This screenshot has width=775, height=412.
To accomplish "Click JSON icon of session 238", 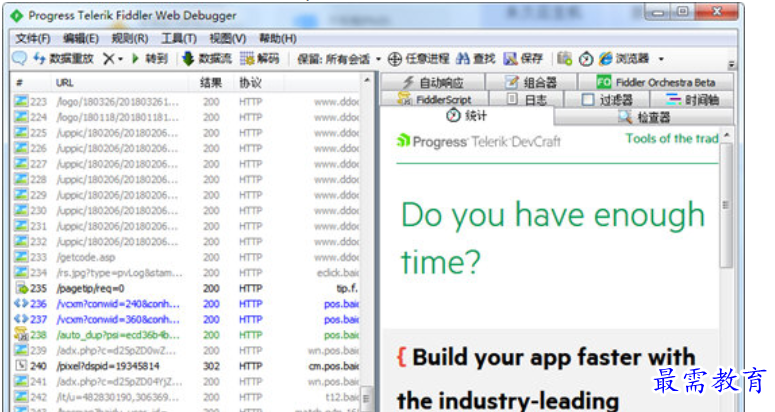I will pos(21,334).
